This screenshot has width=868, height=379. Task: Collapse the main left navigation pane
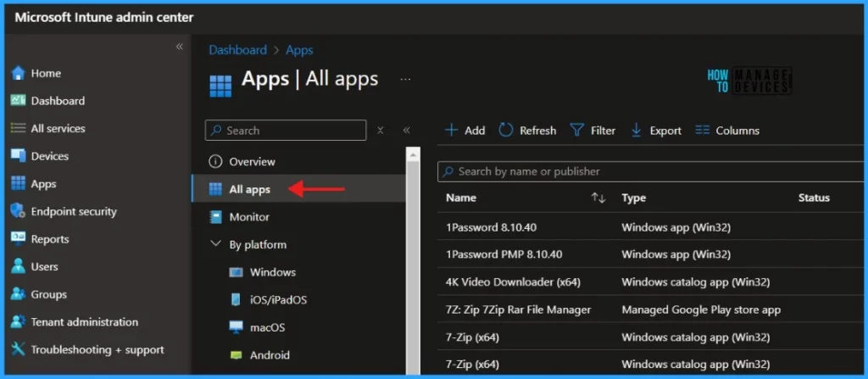(180, 47)
